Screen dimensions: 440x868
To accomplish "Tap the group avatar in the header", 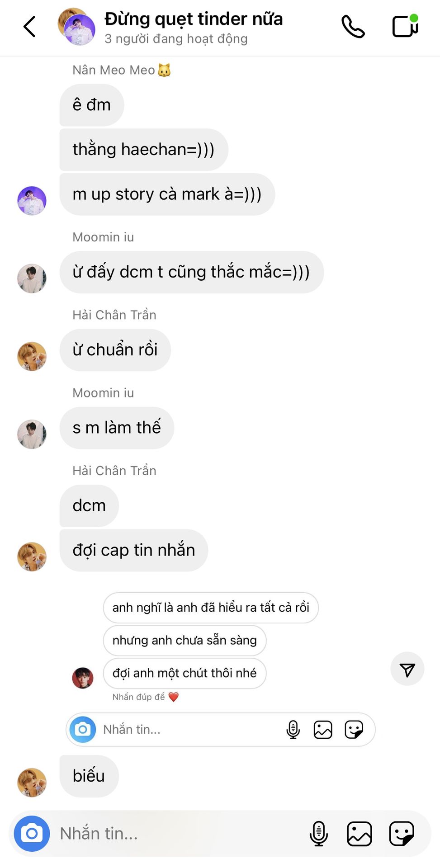I will point(77,27).
